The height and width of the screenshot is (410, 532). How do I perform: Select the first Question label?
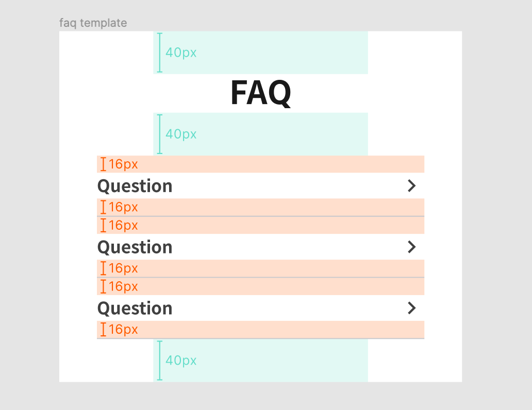135,186
